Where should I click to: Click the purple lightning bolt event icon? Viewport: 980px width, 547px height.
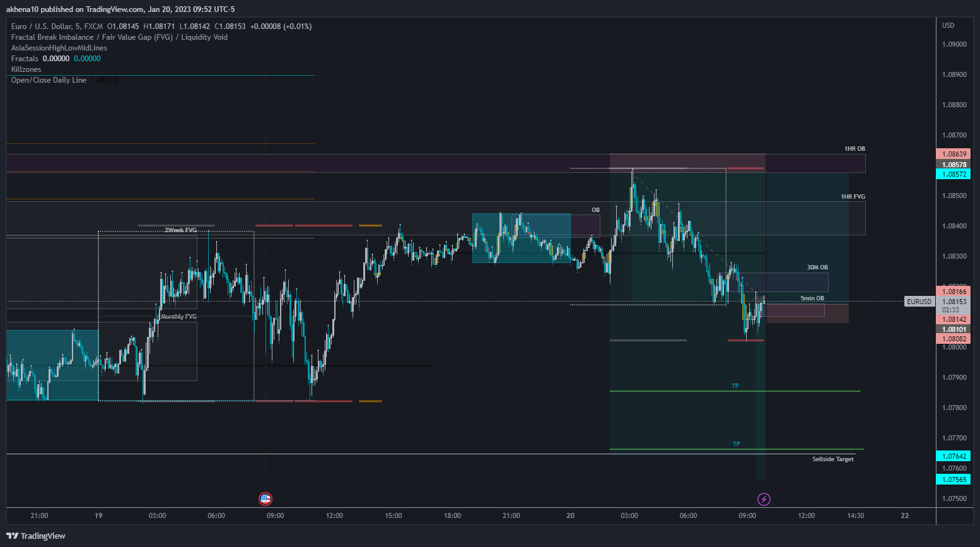(x=764, y=500)
